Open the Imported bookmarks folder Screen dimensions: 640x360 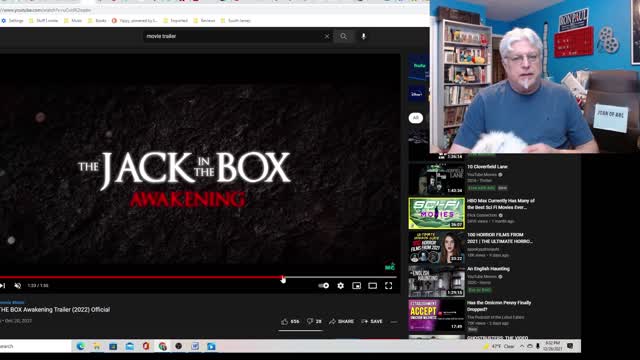click(176, 20)
